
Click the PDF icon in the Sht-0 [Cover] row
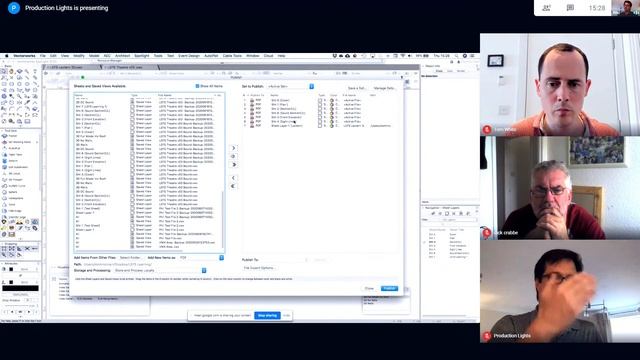pos(252,100)
